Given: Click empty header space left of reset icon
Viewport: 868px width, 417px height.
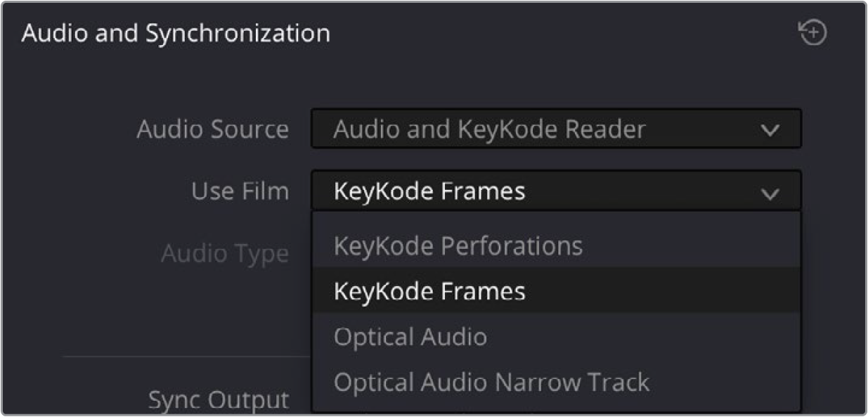Looking at the screenshot, I should click(562, 33).
